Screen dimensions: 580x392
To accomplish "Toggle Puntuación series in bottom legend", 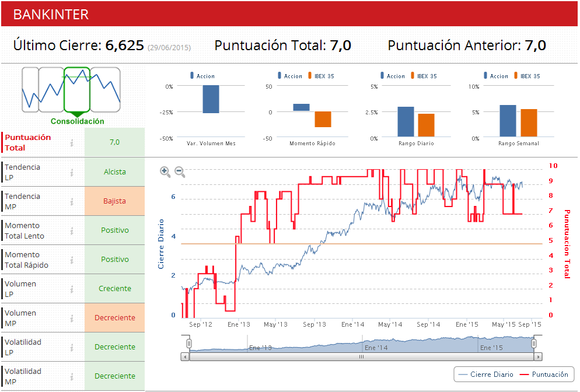I will (x=544, y=374).
